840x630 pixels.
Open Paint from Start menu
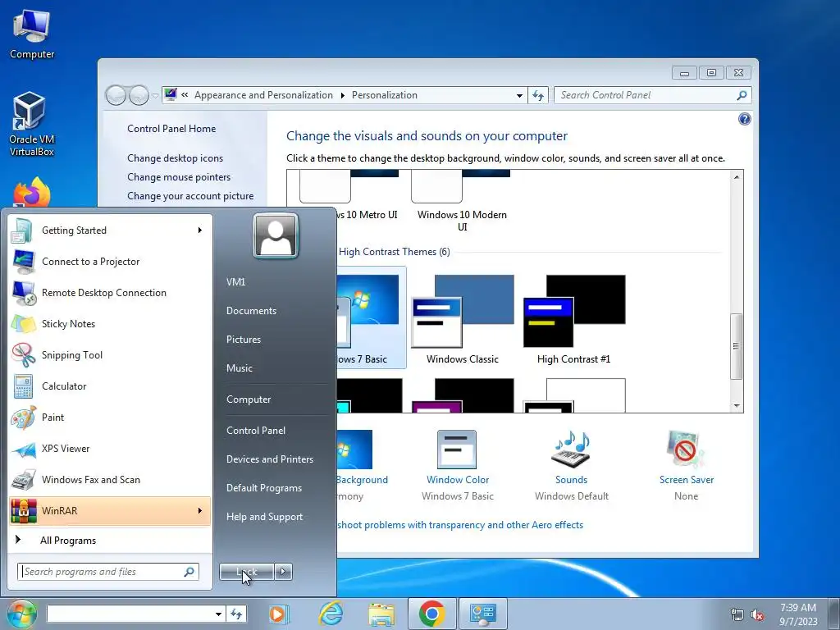point(109,418)
